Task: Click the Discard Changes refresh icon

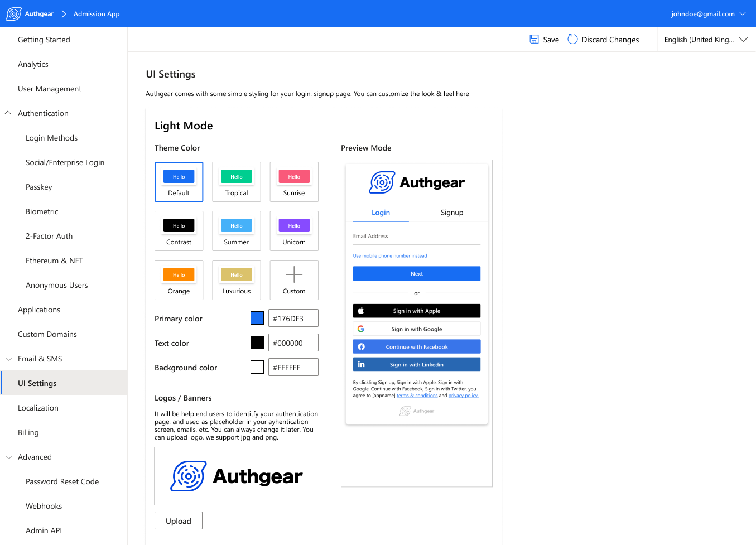Action: [572, 39]
